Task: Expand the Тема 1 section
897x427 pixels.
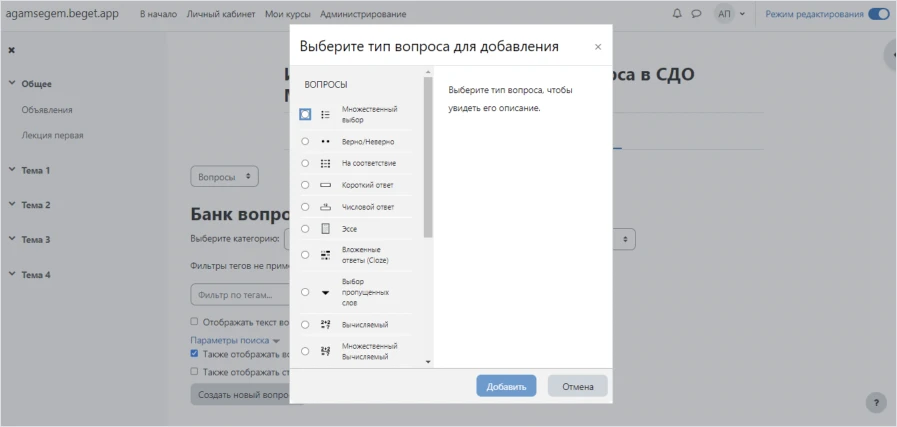Action: coord(11,170)
